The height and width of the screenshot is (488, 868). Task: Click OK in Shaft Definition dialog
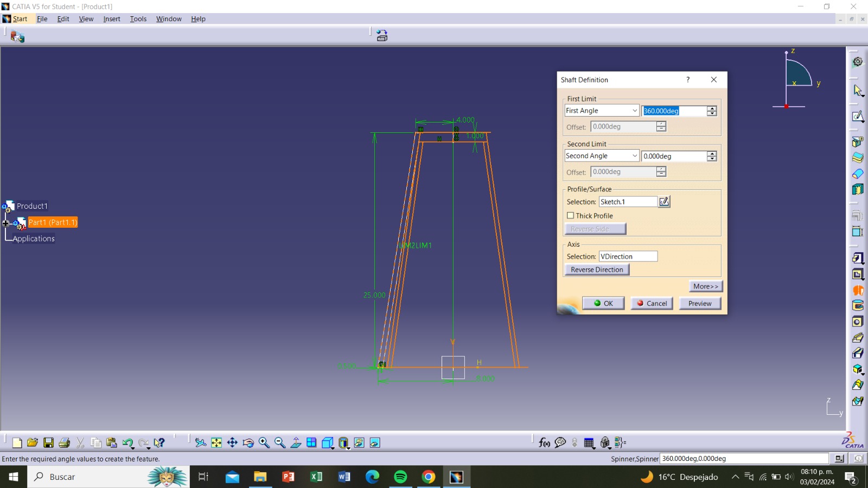click(603, 304)
